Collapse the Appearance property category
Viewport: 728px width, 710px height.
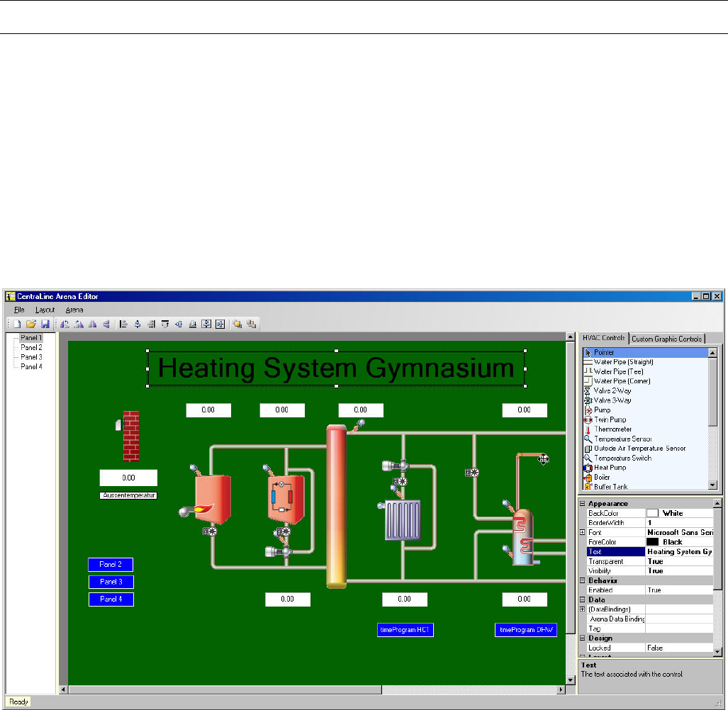tap(583, 504)
